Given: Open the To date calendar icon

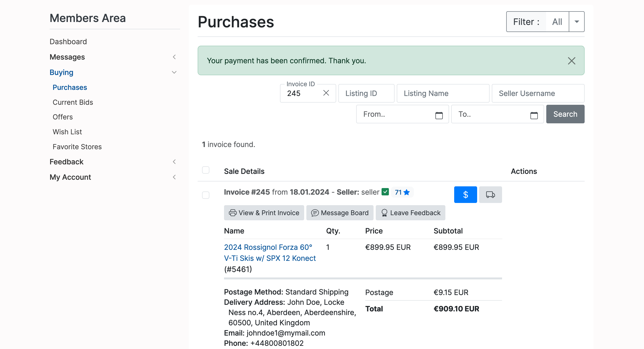Looking at the screenshot, I should [x=534, y=115].
